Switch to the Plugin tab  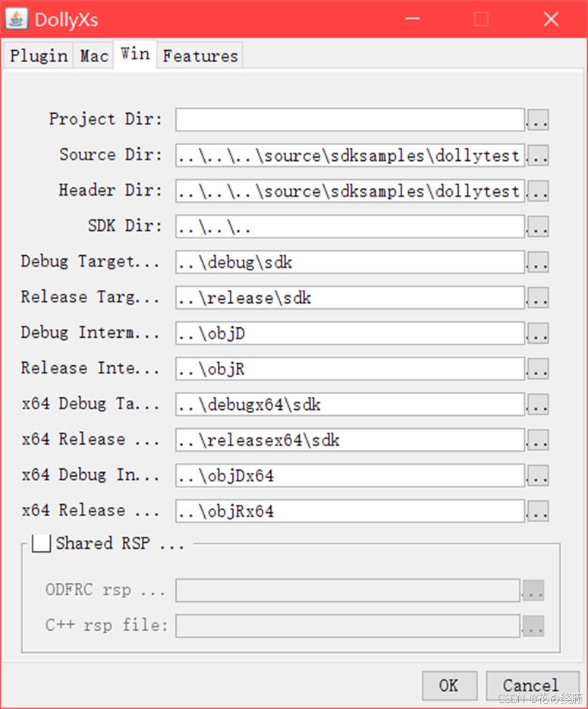click(x=37, y=55)
